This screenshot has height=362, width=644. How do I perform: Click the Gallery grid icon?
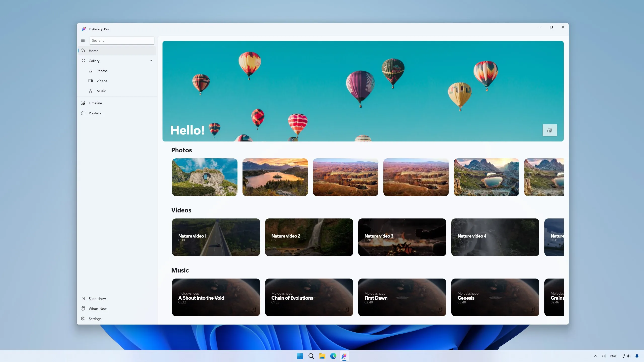[83, 61]
